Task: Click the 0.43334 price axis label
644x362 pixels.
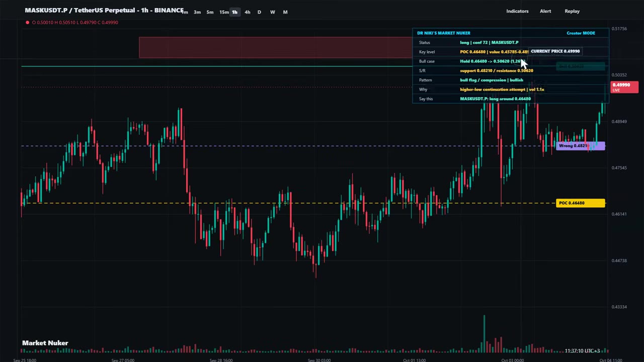Action: click(x=619, y=307)
